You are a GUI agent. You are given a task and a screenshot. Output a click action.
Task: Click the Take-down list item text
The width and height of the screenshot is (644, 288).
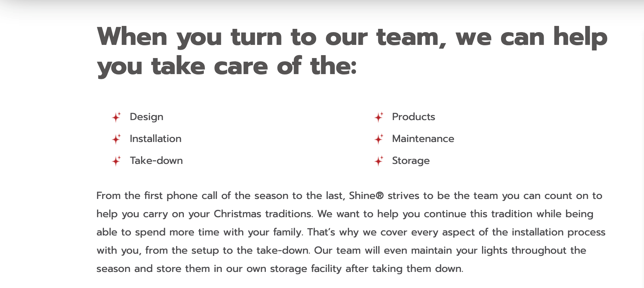(x=156, y=161)
